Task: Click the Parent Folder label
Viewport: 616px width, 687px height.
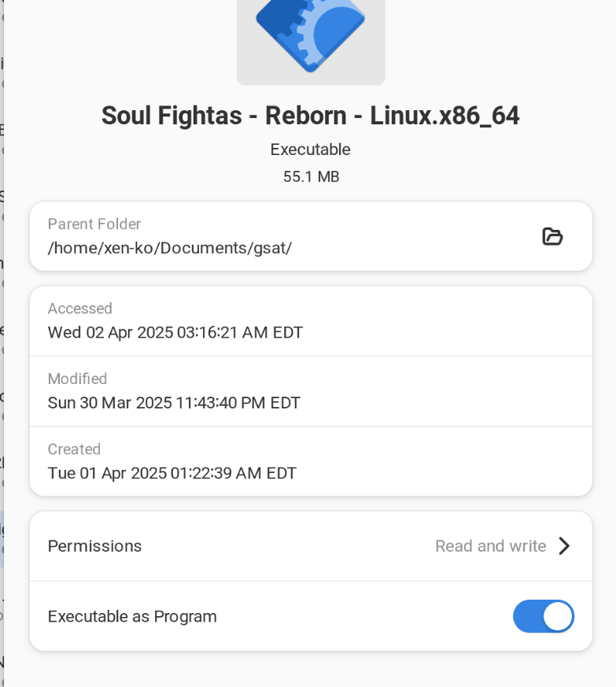Action: 94,224
